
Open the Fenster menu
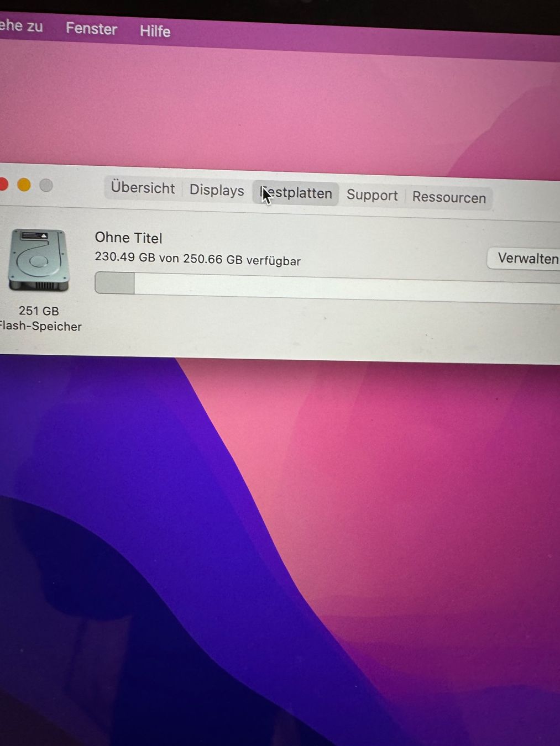(91, 28)
